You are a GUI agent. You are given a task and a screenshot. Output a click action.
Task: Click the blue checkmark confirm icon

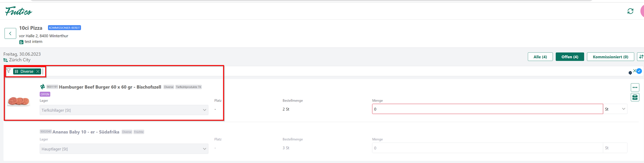(639, 71)
